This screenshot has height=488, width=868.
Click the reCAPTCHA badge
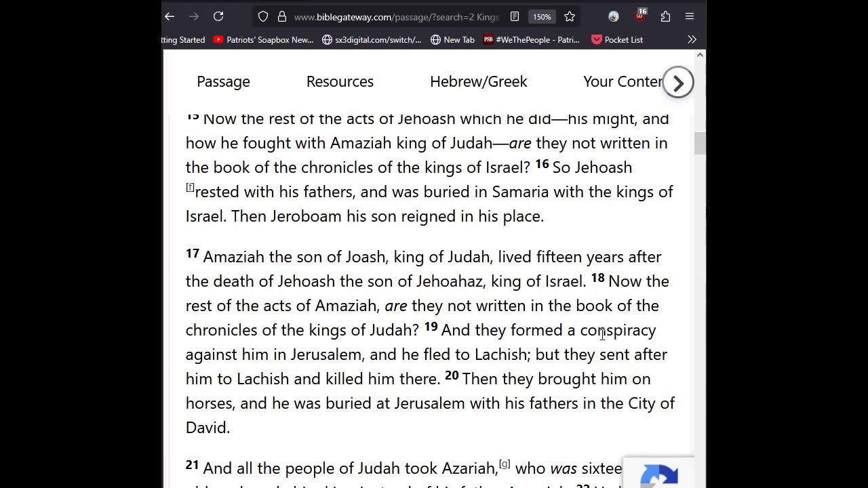[x=658, y=472]
